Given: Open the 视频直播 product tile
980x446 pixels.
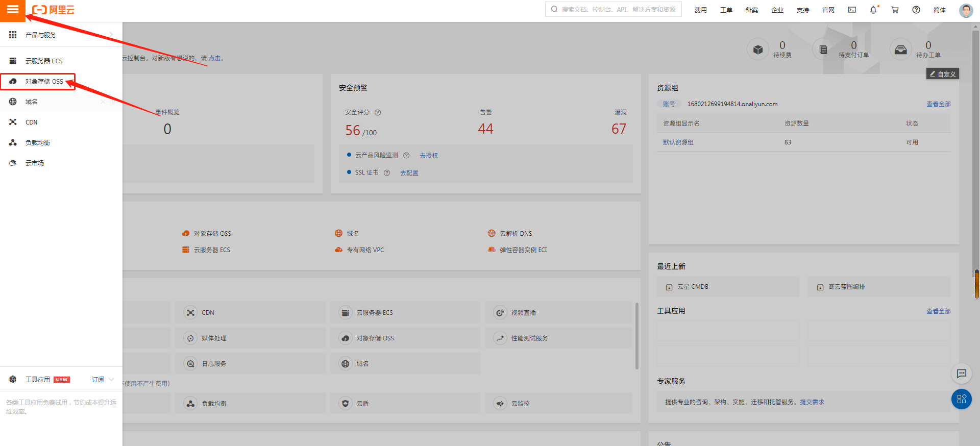Looking at the screenshot, I should pos(558,313).
